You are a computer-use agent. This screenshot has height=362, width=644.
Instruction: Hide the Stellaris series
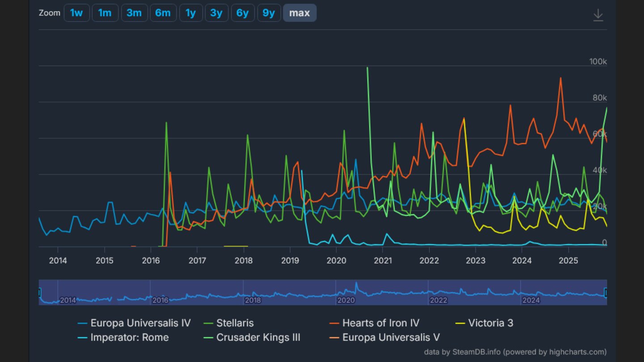coord(235,323)
